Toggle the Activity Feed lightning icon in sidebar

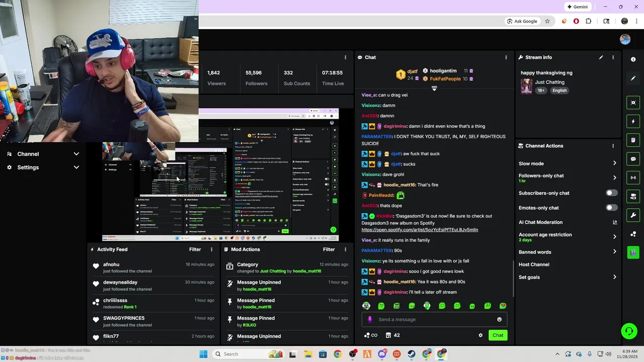tap(633, 121)
